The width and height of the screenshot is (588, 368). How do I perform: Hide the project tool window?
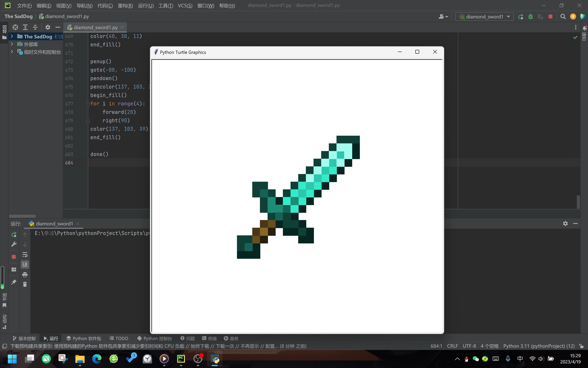click(x=58, y=27)
